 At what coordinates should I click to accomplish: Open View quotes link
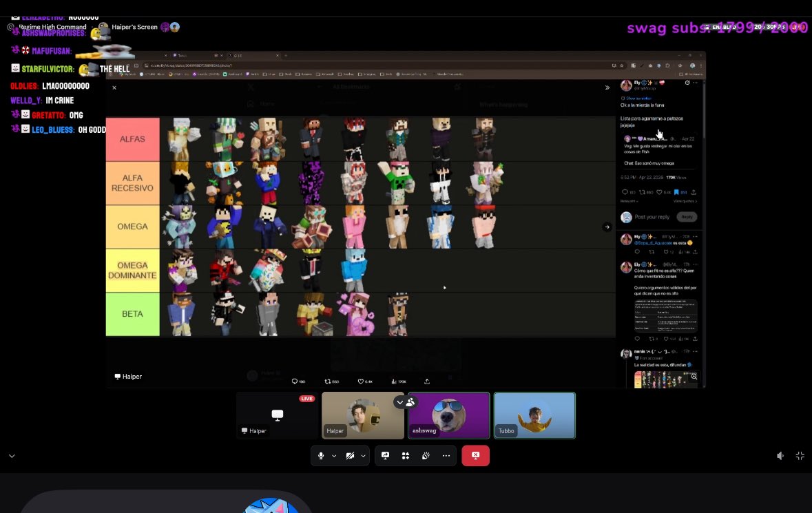[685, 201]
